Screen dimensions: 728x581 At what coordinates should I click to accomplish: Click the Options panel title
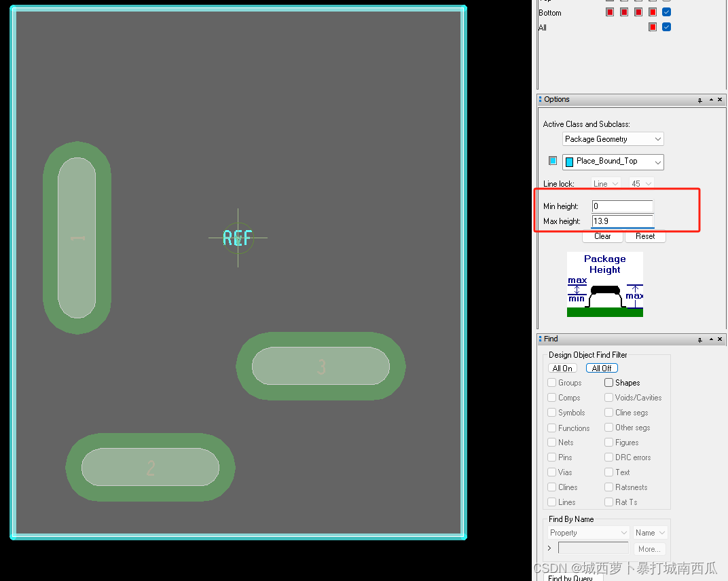point(557,99)
